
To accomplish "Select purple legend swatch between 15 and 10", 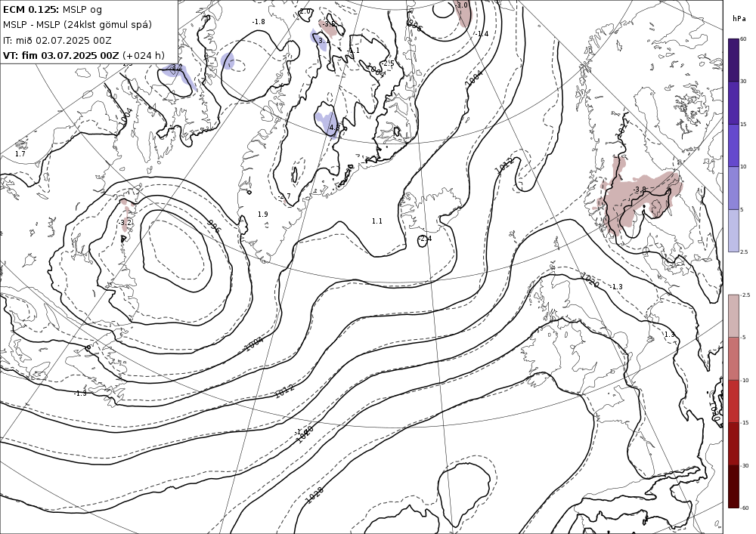I will [733, 146].
